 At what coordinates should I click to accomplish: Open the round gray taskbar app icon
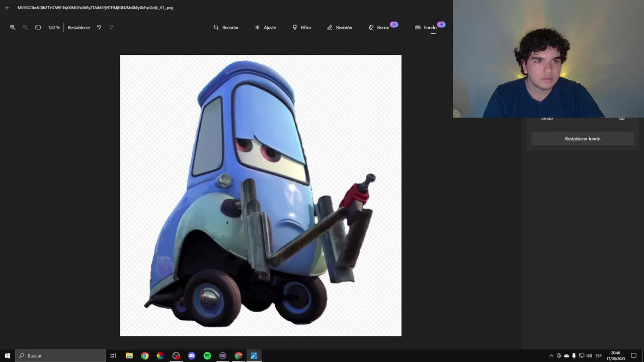tap(223, 355)
